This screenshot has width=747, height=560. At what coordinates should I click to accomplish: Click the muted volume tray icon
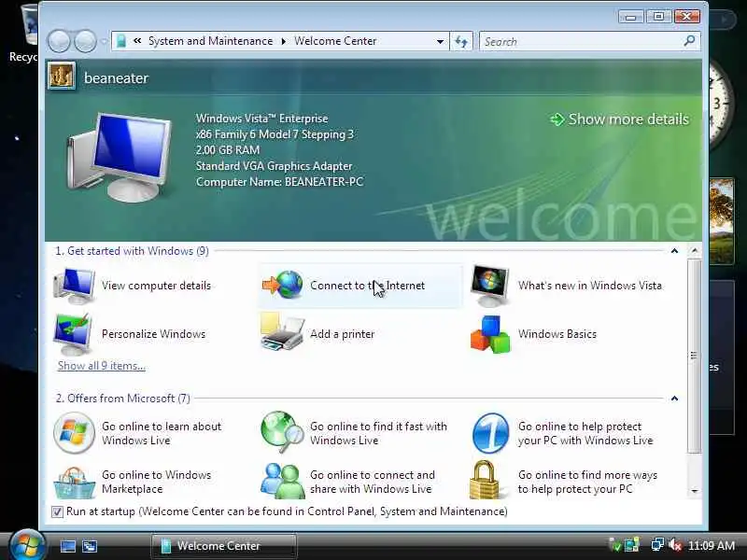click(x=674, y=545)
